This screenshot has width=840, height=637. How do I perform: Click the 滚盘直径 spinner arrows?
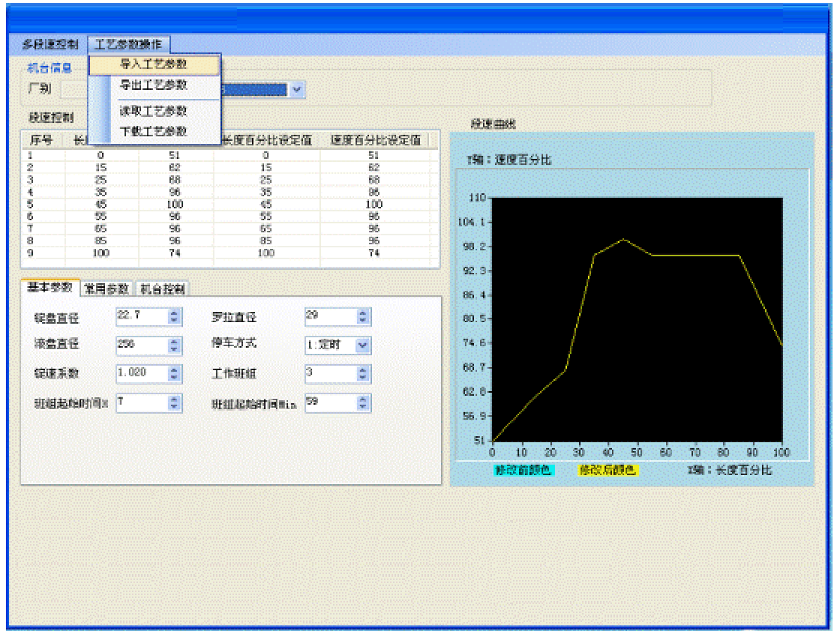[x=174, y=345]
